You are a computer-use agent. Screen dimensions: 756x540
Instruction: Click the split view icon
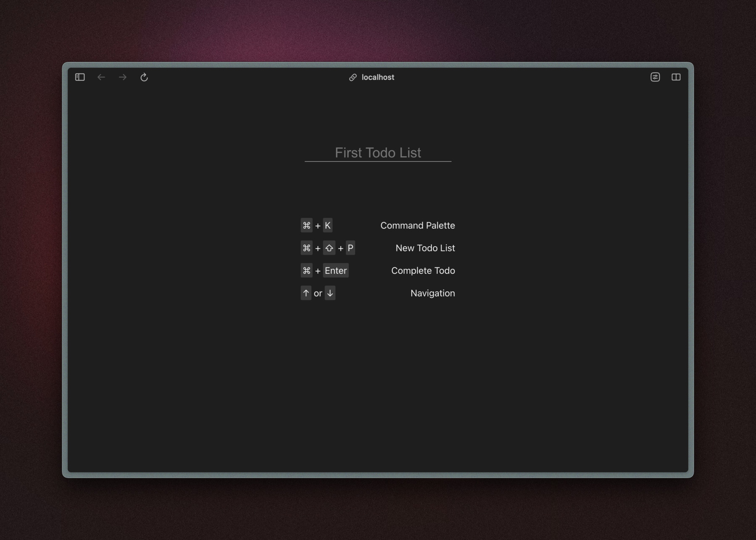(677, 77)
